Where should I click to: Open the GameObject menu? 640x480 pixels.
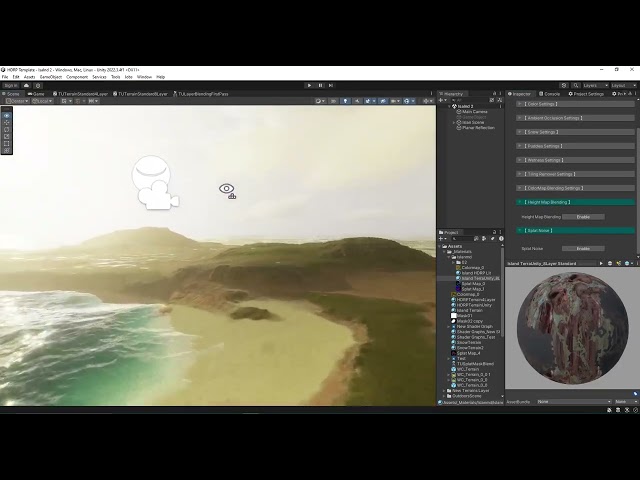click(x=51, y=77)
